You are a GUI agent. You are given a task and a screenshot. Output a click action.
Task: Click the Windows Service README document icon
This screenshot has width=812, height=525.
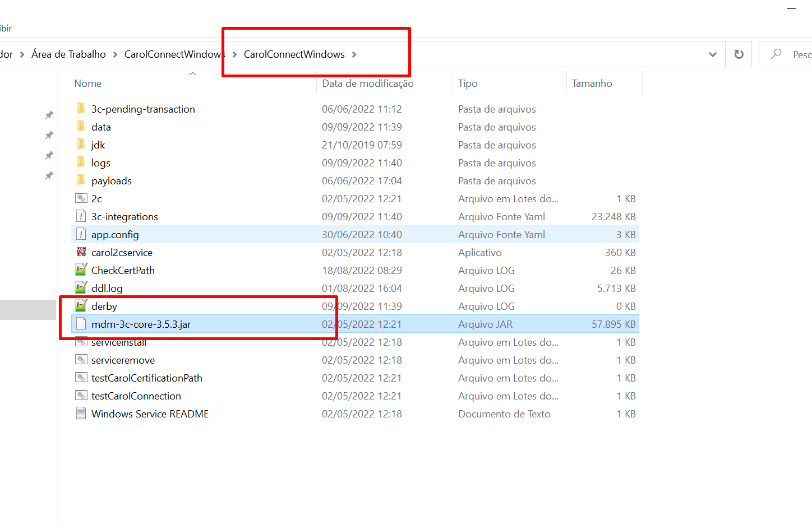click(81, 413)
